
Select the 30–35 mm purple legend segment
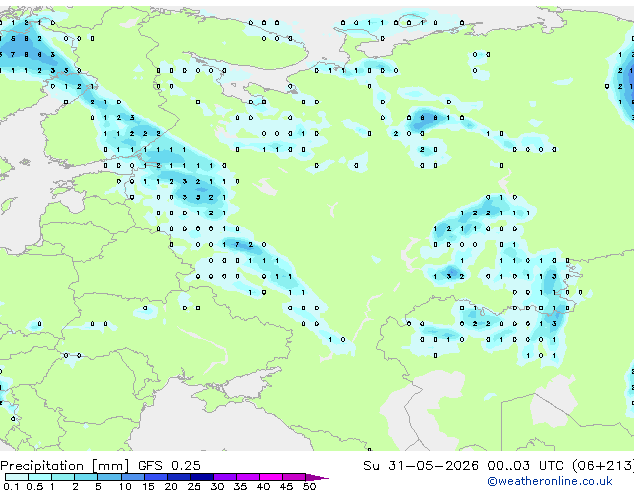(x=224, y=477)
